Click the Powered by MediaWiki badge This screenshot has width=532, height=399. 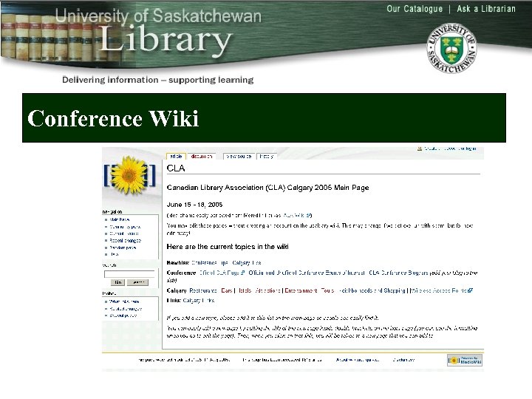[x=465, y=361]
